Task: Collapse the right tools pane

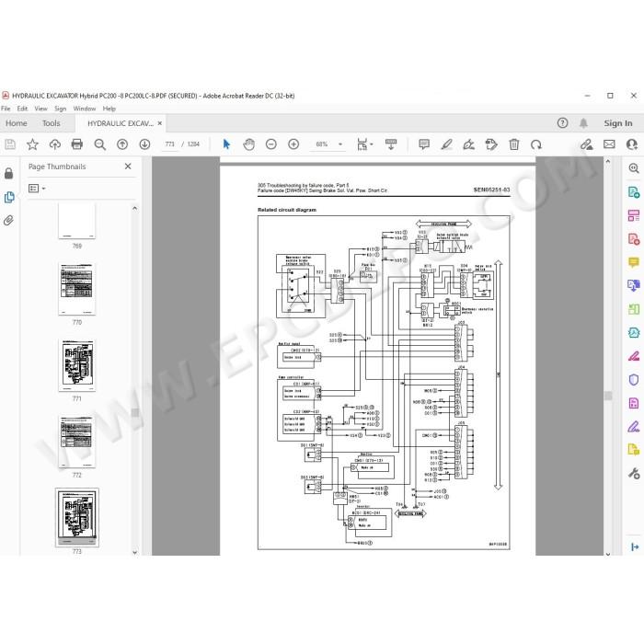Action: pos(634,546)
